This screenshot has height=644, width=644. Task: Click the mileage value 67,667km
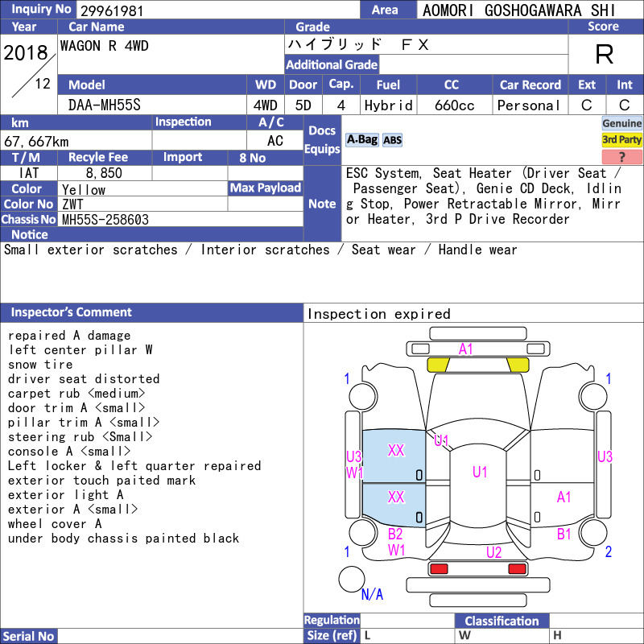point(36,142)
